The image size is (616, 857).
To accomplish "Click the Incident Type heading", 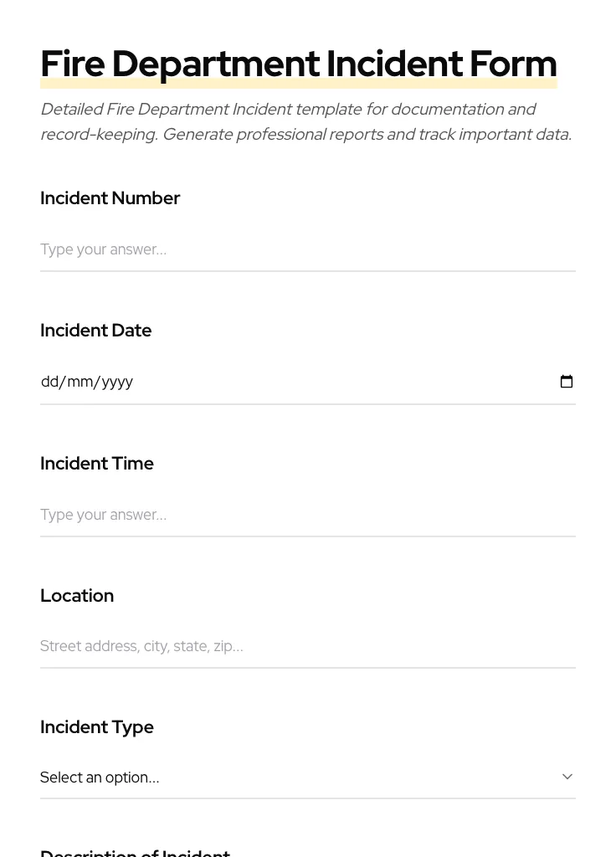I will [x=96, y=726].
